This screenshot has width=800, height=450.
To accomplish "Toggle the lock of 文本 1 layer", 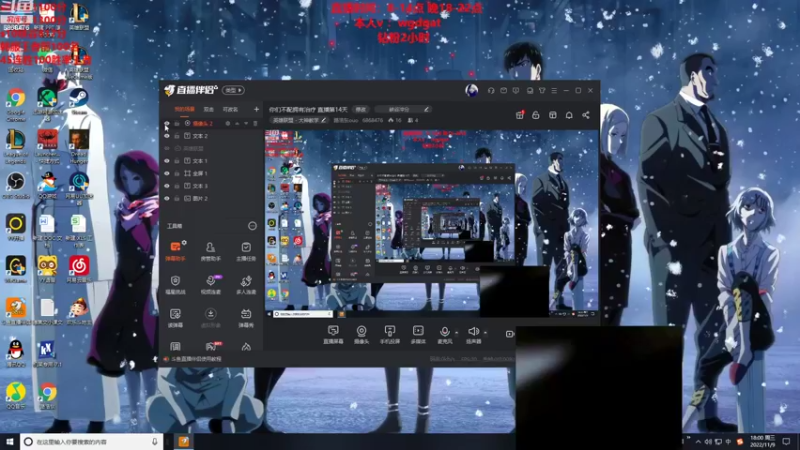I will [177, 161].
